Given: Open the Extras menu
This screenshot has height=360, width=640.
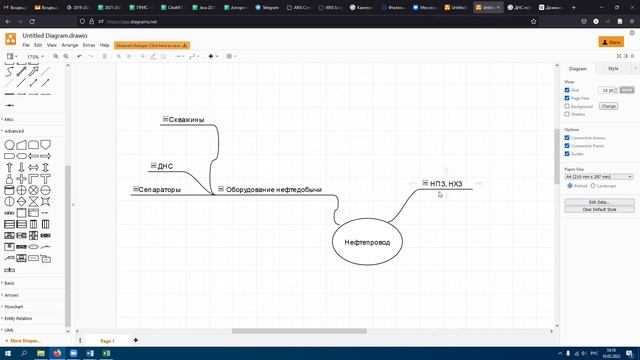Looking at the screenshot, I should pyautogui.click(x=89, y=45).
